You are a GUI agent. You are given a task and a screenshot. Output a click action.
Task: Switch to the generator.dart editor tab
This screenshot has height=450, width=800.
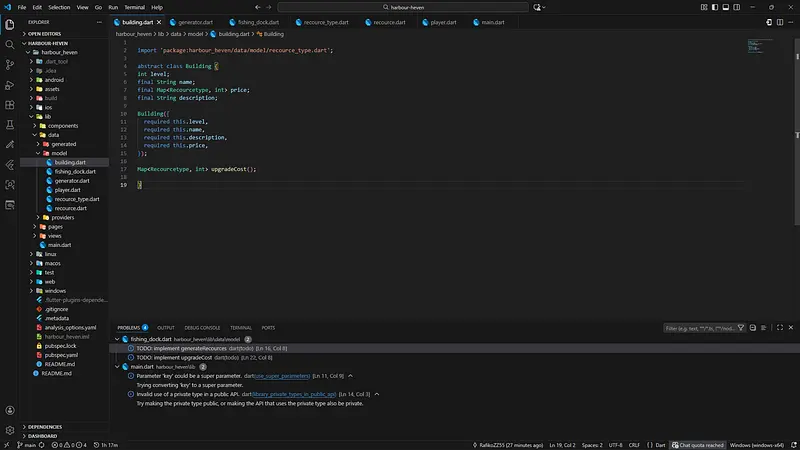click(x=195, y=21)
